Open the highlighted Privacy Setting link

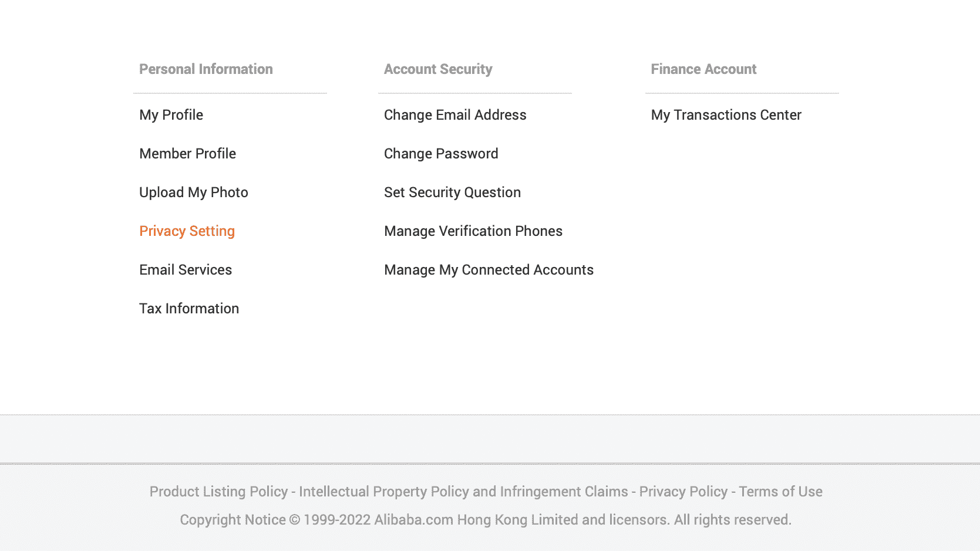click(x=187, y=231)
